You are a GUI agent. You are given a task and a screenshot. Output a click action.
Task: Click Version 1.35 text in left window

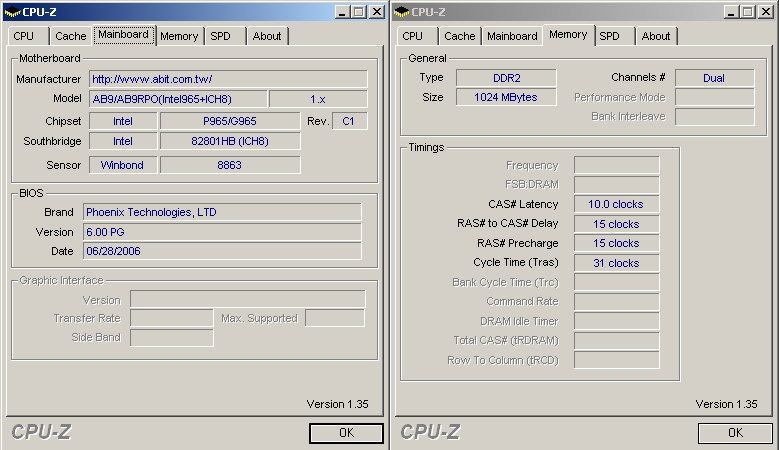coord(337,404)
